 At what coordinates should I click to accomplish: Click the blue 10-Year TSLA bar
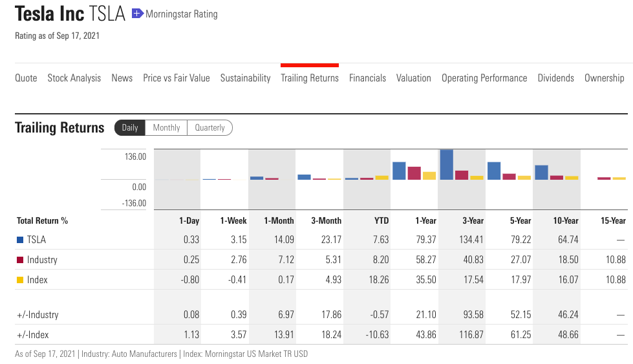coord(541,173)
